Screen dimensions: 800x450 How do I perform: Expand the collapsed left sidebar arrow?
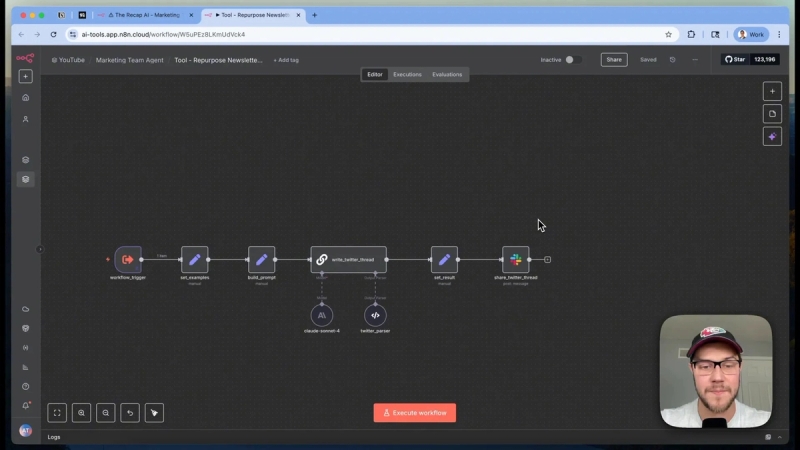[40, 249]
